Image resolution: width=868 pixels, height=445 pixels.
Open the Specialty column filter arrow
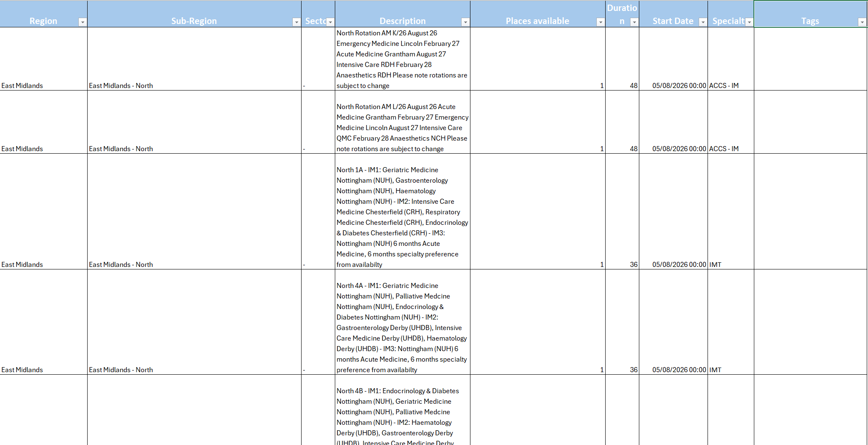point(749,22)
